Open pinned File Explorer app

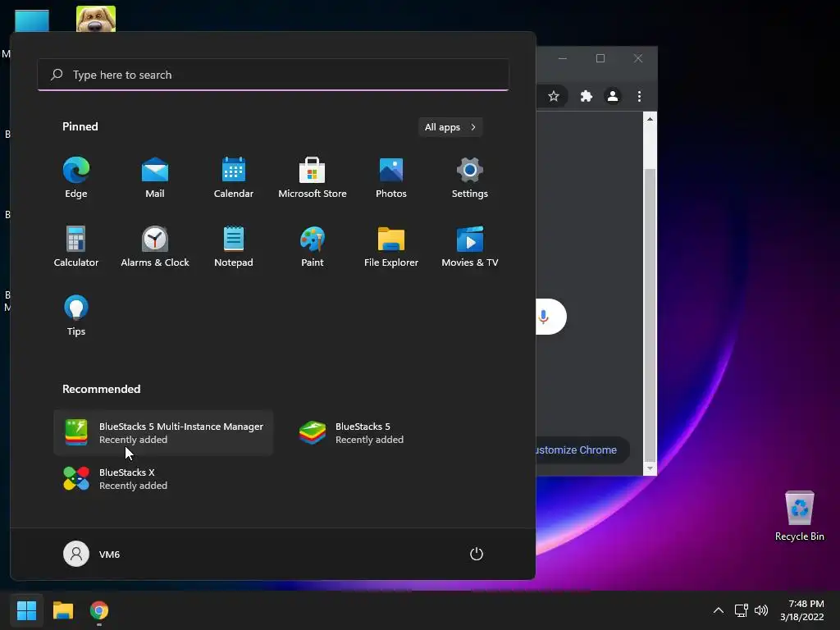[391, 246]
